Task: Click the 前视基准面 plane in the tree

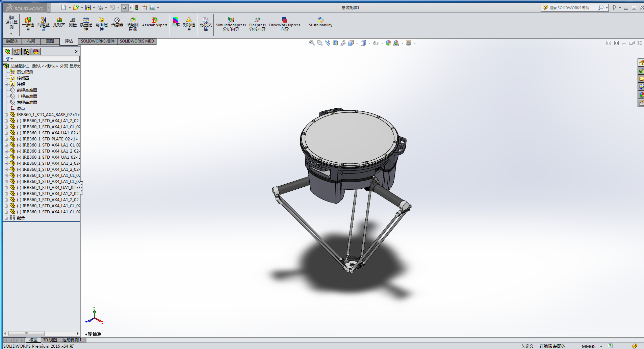Action: coord(27,90)
